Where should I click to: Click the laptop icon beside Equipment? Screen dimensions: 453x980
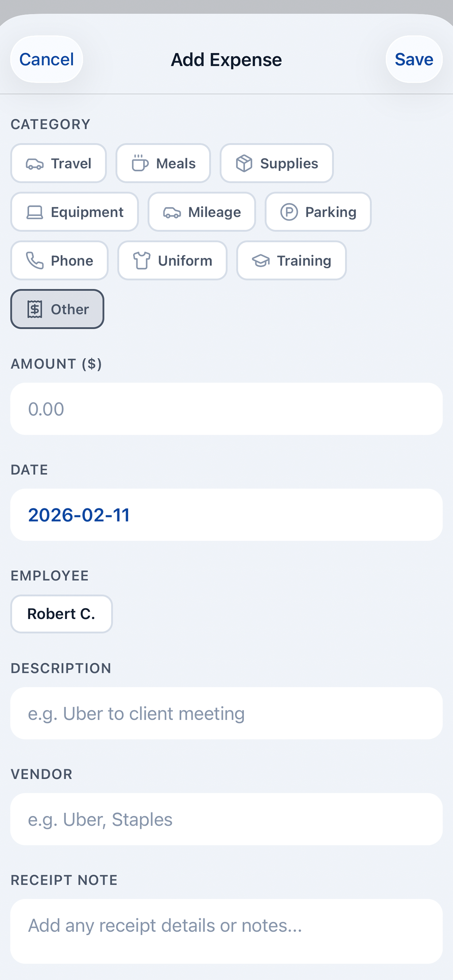click(35, 212)
